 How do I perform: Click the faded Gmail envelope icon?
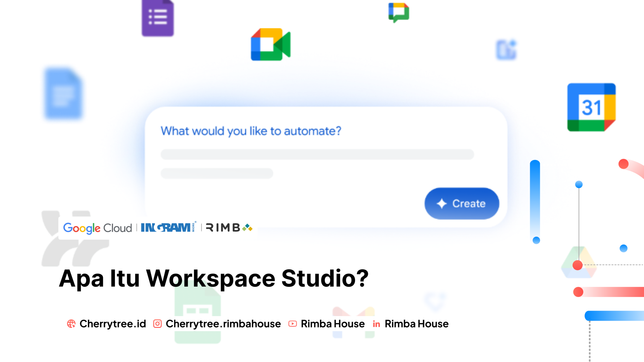coord(353,322)
